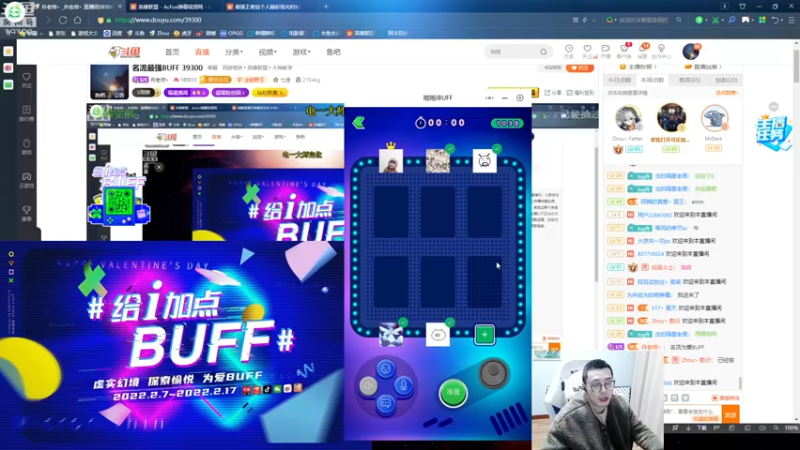
Task: Expand the 视频 dropdown in site nav
Action: tap(267, 52)
